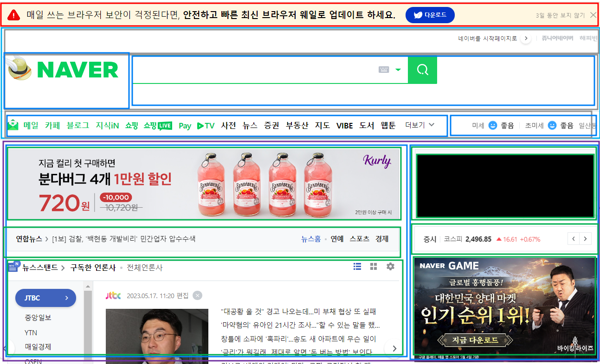Screen dimensions: 600x364
Task: Click the Kurly 분다버그 banner ad
Action: (x=203, y=183)
